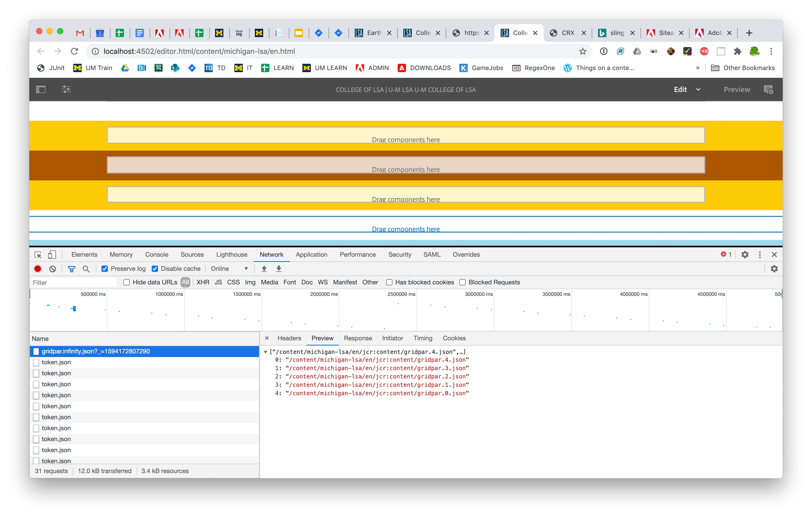Enable Hide data URLs checkbox

(x=126, y=282)
